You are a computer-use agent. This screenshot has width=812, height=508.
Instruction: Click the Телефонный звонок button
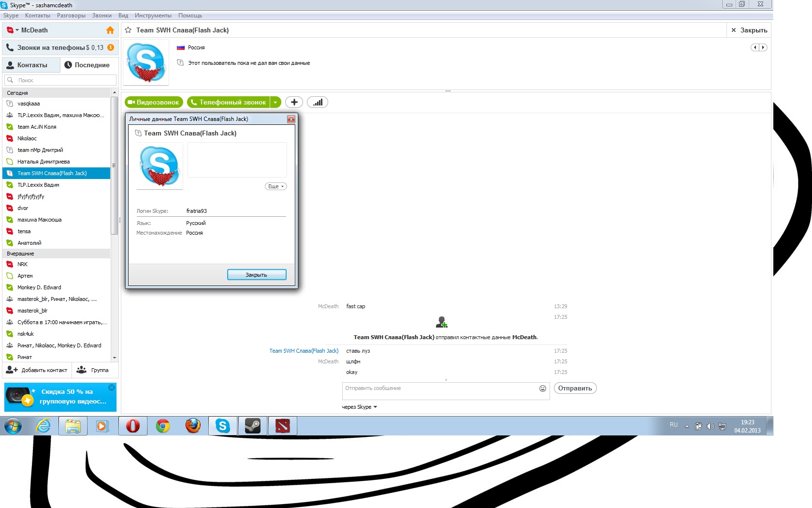pos(228,102)
